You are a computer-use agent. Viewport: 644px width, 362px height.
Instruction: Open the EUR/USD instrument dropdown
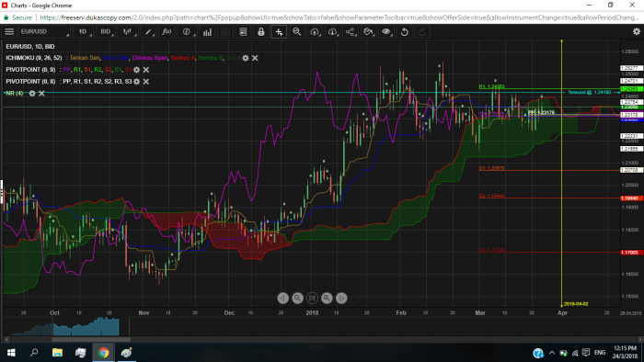[44, 31]
